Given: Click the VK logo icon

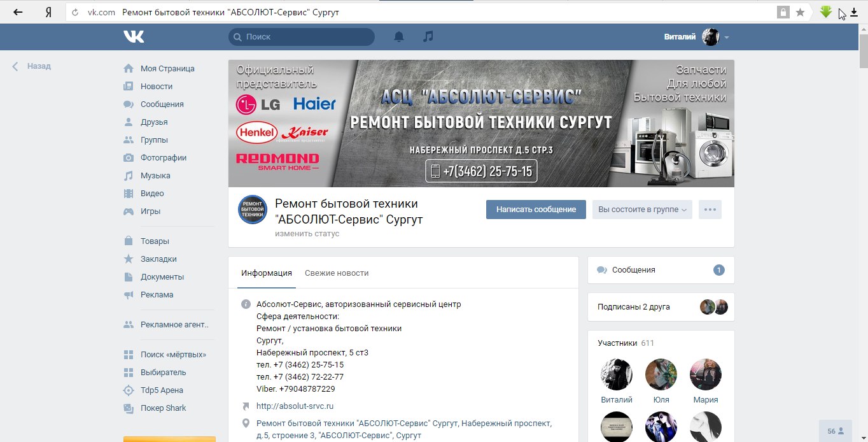Looking at the screenshot, I should click(134, 37).
